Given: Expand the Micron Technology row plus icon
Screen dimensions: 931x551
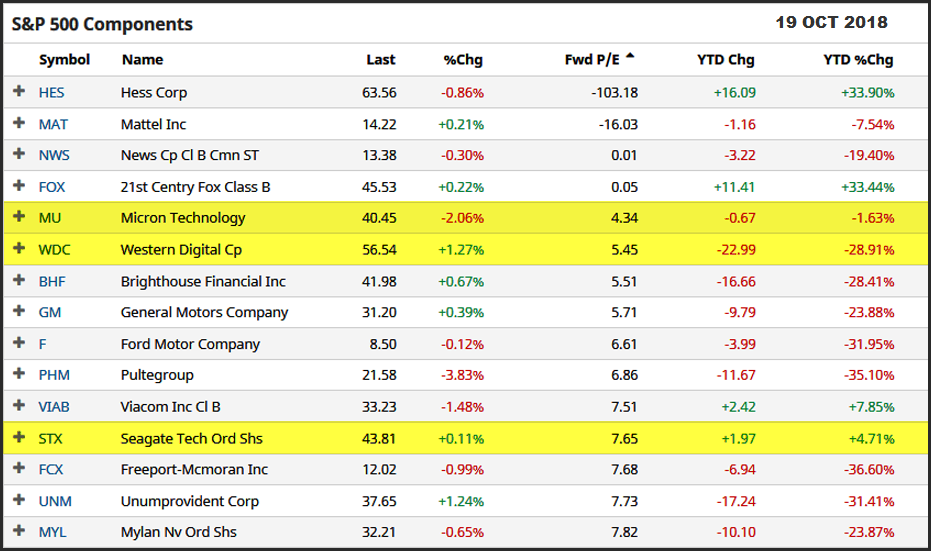Looking at the screenshot, I should [x=18, y=217].
